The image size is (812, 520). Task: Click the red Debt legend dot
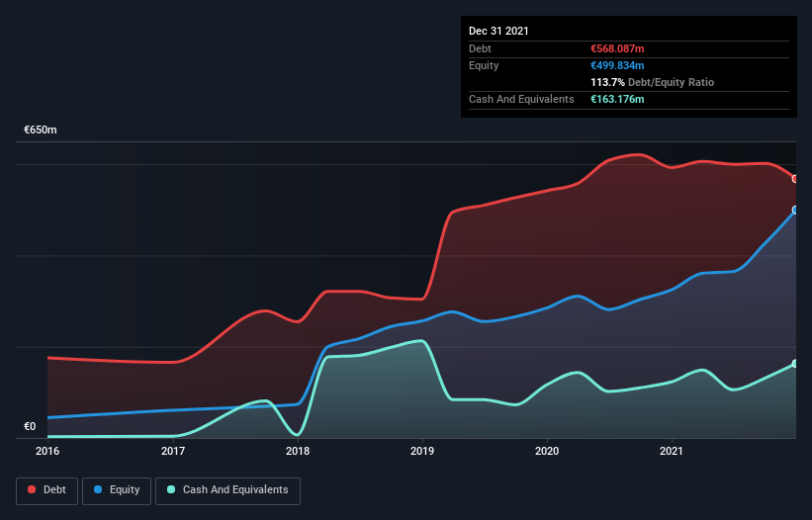pyautogui.click(x=32, y=489)
